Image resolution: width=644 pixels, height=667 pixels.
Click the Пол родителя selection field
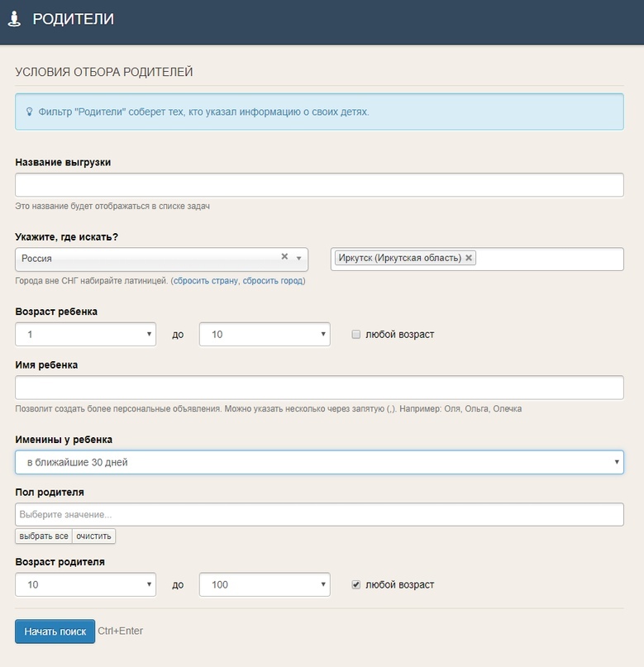(x=319, y=514)
